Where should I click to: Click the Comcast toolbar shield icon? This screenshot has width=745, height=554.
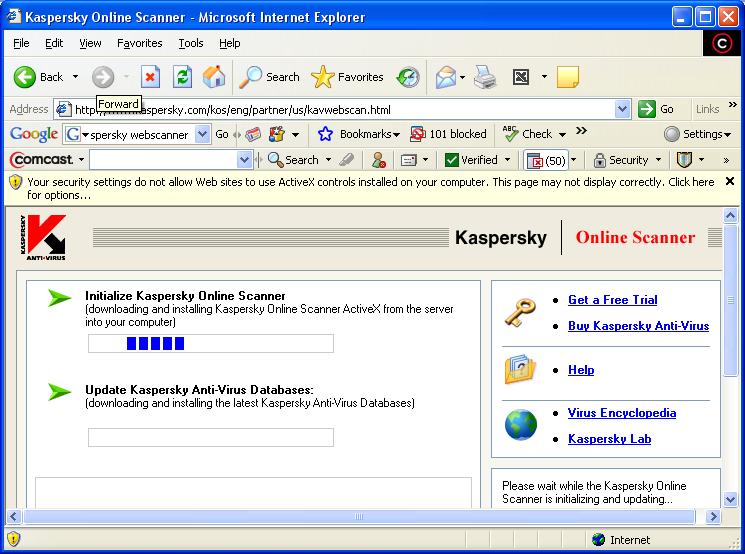[684, 160]
